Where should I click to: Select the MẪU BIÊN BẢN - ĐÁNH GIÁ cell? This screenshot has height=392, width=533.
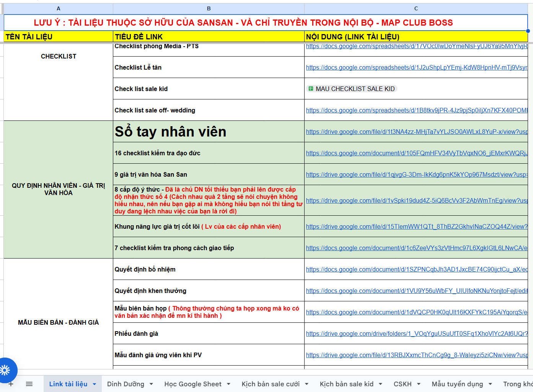[59, 314]
